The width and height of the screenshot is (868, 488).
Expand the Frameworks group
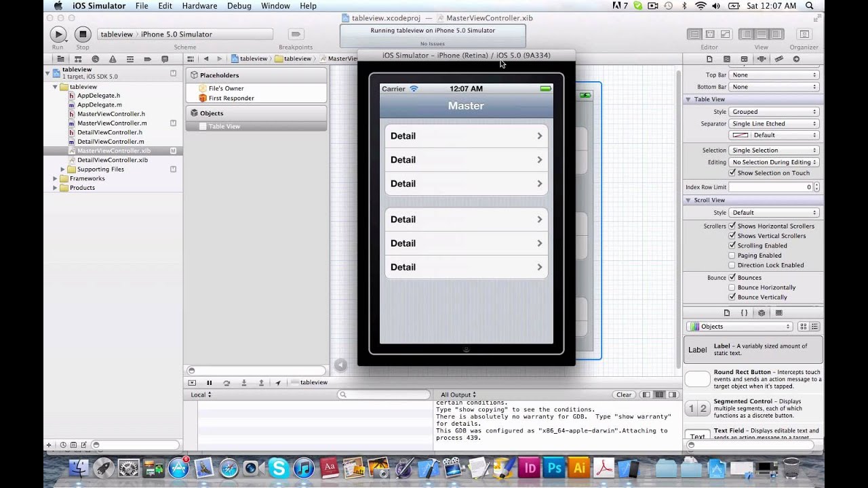coord(55,178)
